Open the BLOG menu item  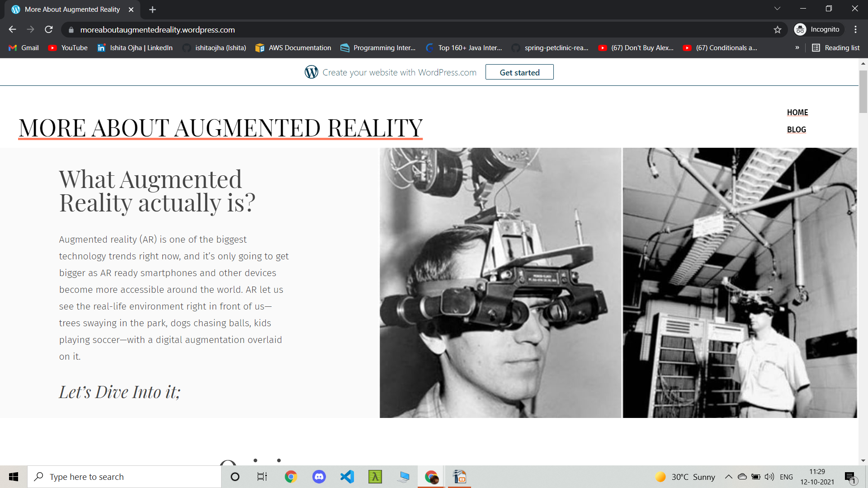coord(796,130)
